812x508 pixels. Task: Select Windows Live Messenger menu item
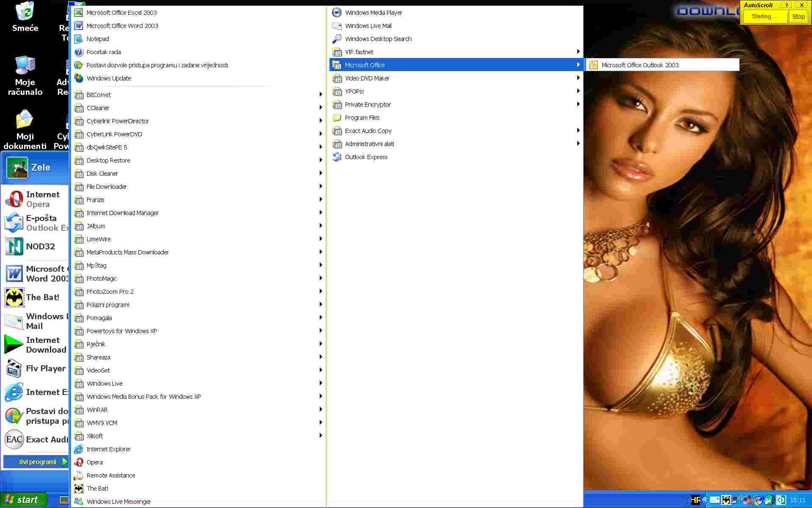118,502
